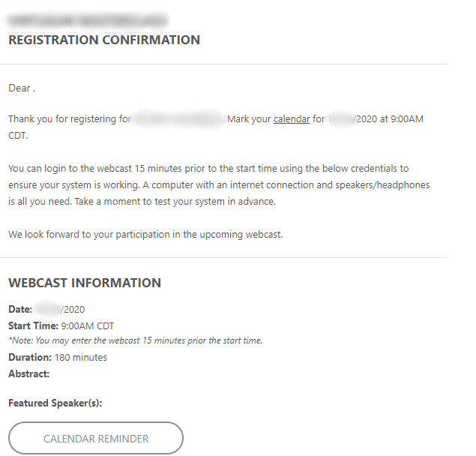Click the italic note about entering early
476x456 pixels.
click(x=135, y=340)
